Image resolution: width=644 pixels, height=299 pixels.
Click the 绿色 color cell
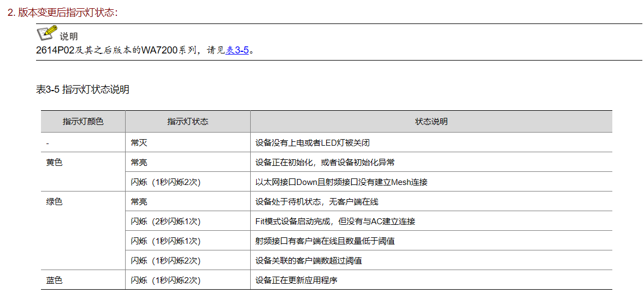[x=54, y=201]
